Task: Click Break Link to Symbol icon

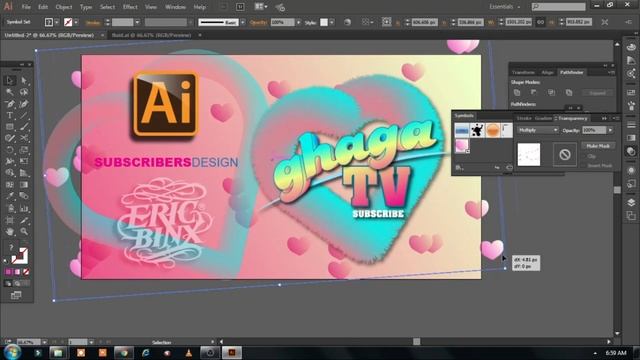Action: point(497,167)
